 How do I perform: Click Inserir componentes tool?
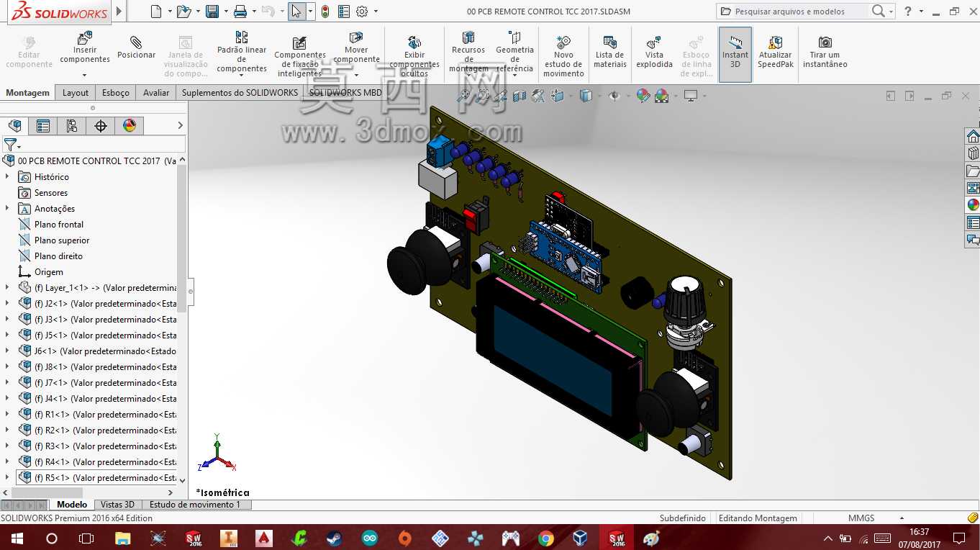click(x=85, y=48)
